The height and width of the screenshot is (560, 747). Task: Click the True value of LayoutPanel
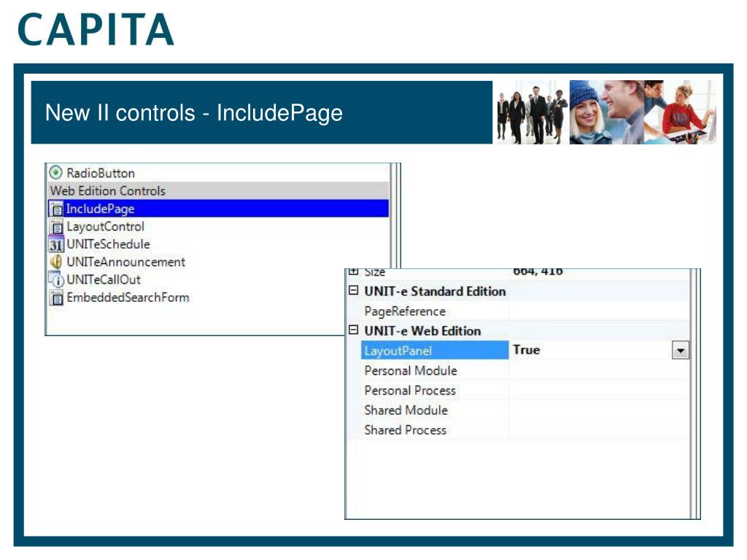click(527, 350)
